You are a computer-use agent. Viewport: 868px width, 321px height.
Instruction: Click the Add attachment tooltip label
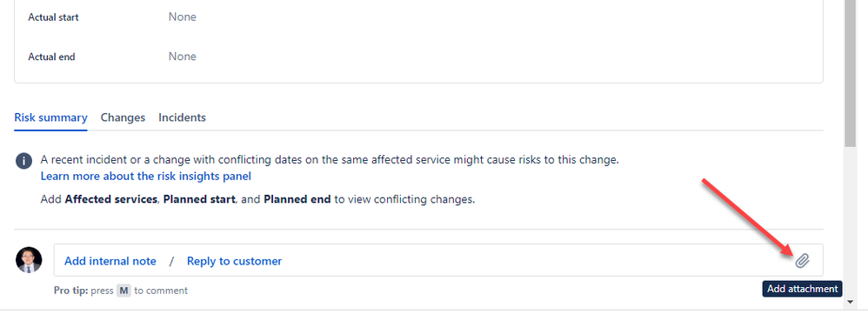click(x=802, y=289)
